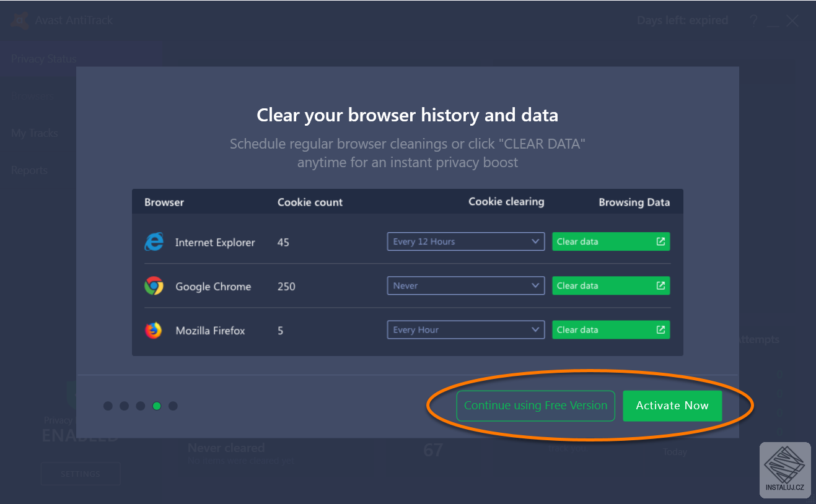
Task: Open help via the question mark icon
Action: click(x=753, y=20)
